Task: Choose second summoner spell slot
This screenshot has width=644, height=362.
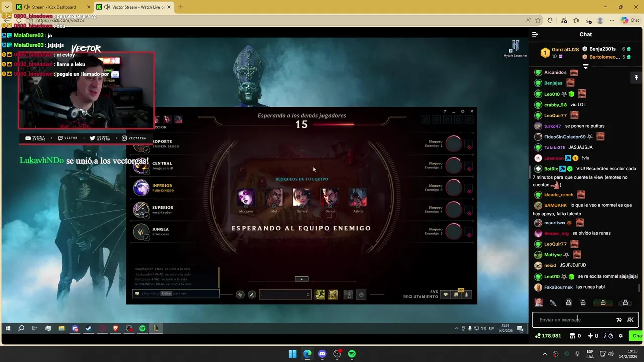Action: click(x=333, y=295)
